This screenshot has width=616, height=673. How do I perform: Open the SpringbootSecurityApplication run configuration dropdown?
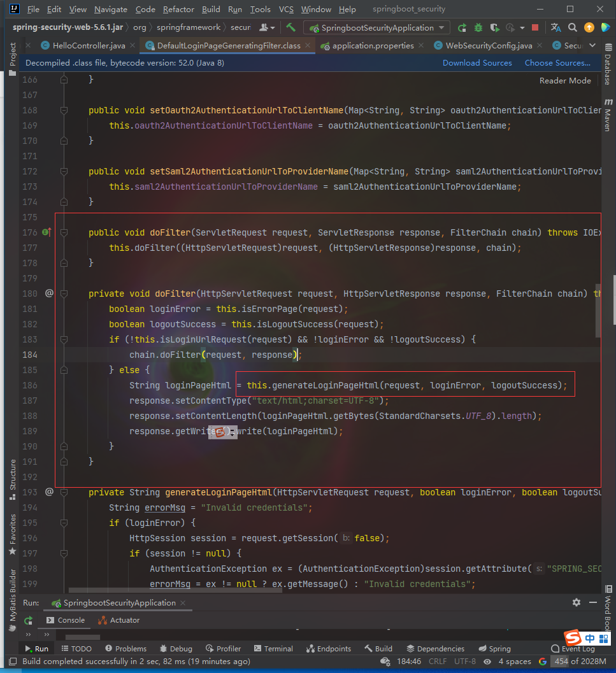tap(376, 28)
